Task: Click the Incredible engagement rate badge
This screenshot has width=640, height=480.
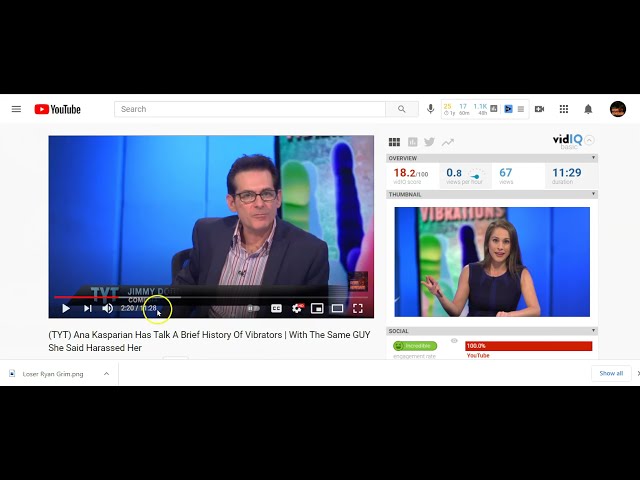Action: (415, 346)
